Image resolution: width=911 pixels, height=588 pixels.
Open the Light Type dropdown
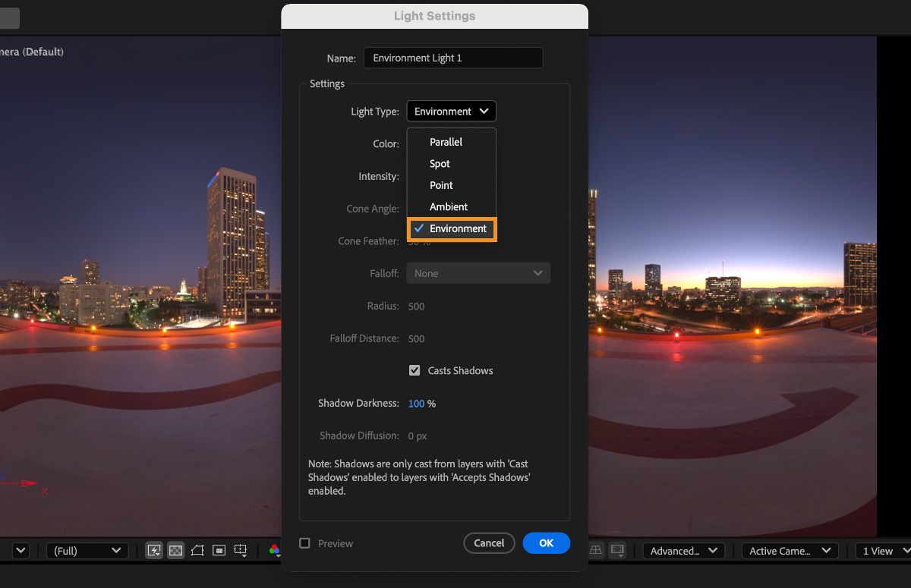pyautogui.click(x=451, y=112)
